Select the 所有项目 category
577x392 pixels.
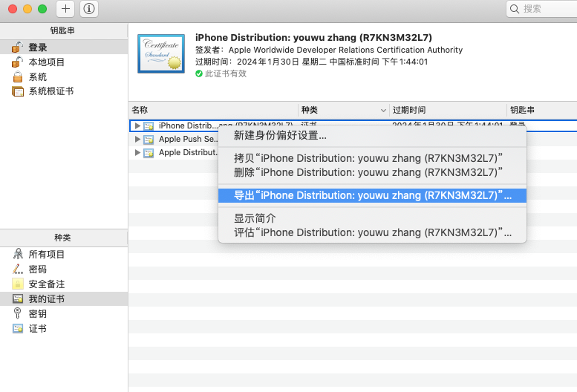tap(64, 254)
